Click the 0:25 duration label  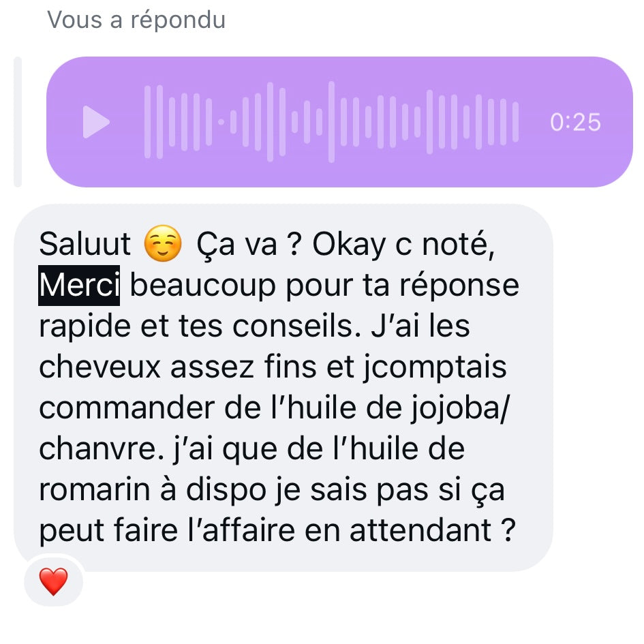point(575,123)
